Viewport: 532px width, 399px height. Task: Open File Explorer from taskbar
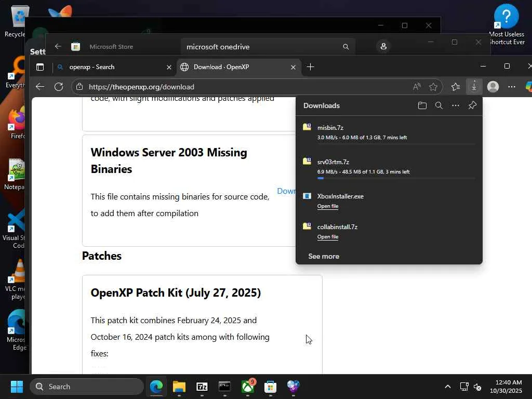tap(179, 387)
